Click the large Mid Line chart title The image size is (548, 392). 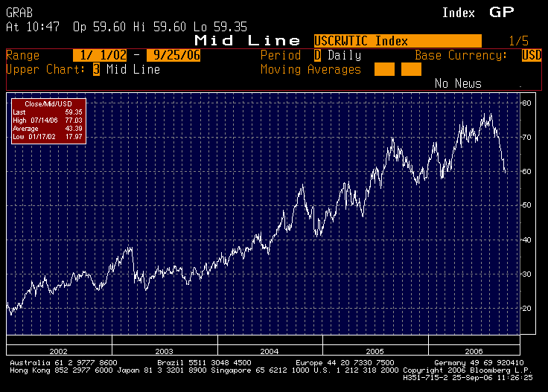pos(247,41)
